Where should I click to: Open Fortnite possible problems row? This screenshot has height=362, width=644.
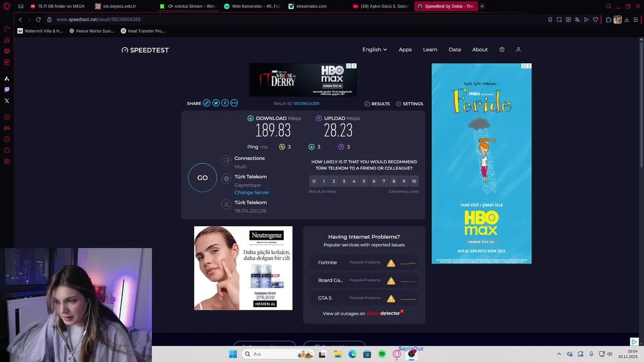[x=364, y=262]
